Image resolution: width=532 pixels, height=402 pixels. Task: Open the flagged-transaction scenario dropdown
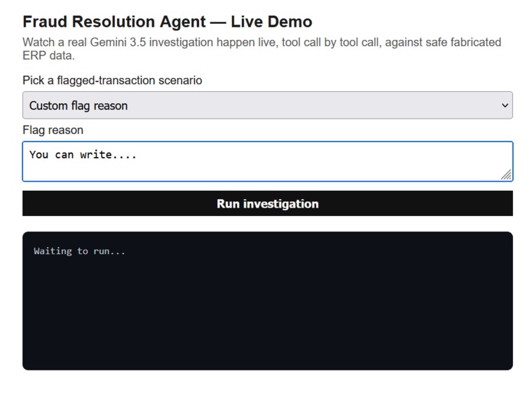click(267, 105)
